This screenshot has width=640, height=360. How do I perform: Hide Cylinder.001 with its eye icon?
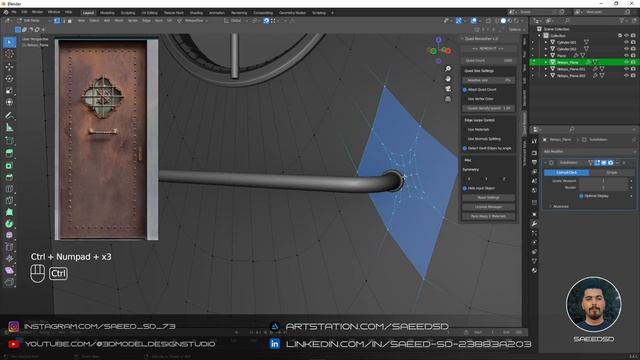point(627,42)
